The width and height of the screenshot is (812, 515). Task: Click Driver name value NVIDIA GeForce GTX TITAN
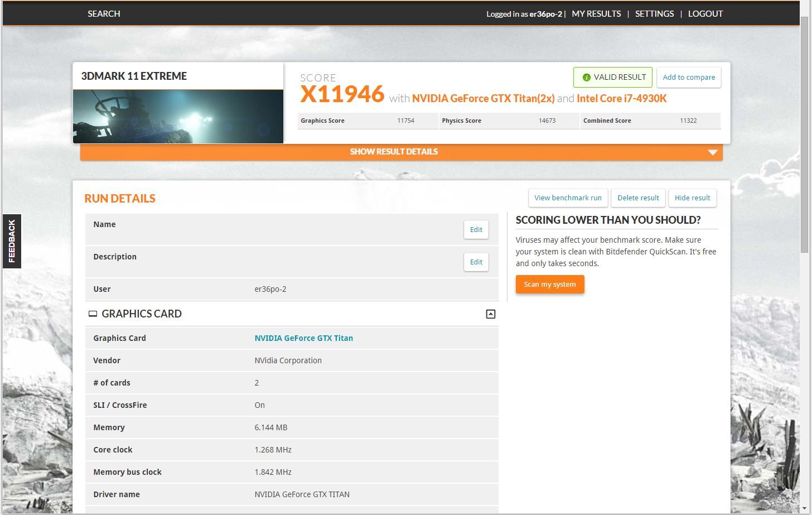pyautogui.click(x=302, y=494)
